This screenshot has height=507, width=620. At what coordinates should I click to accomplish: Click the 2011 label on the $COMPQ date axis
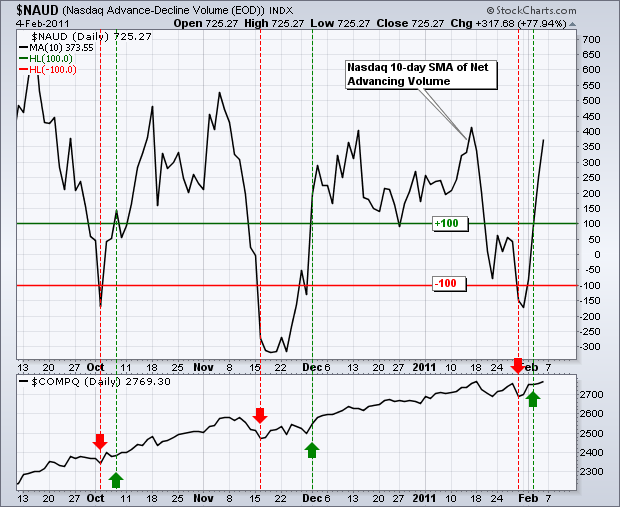coord(424,498)
